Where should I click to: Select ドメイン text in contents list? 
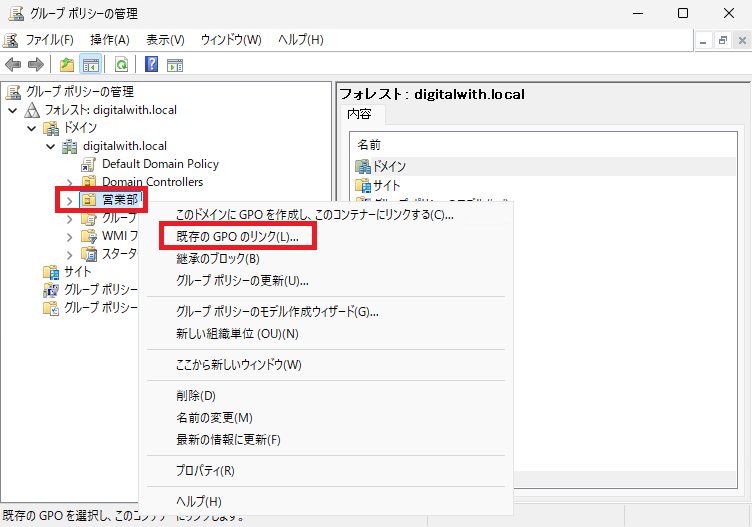click(x=389, y=166)
